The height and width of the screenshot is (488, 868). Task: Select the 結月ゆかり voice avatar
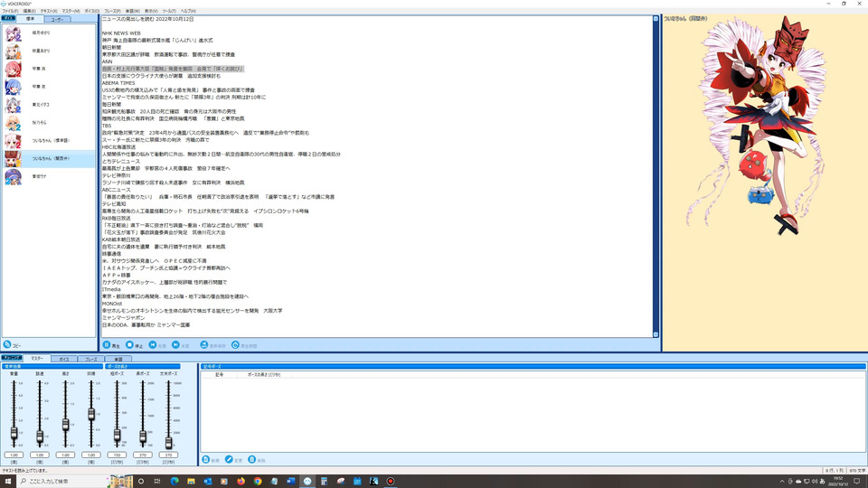pyautogui.click(x=14, y=33)
